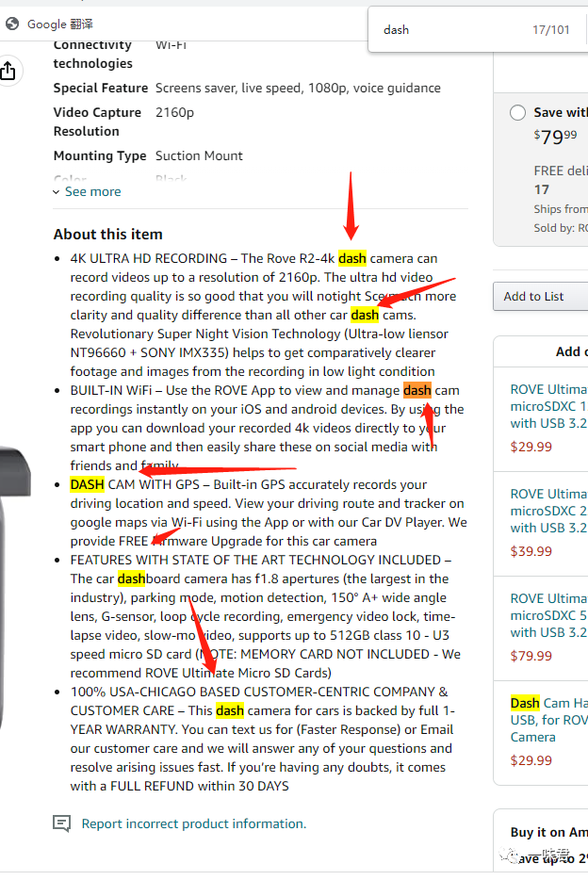Click the Special Feature label
588x880 pixels.
click(101, 89)
